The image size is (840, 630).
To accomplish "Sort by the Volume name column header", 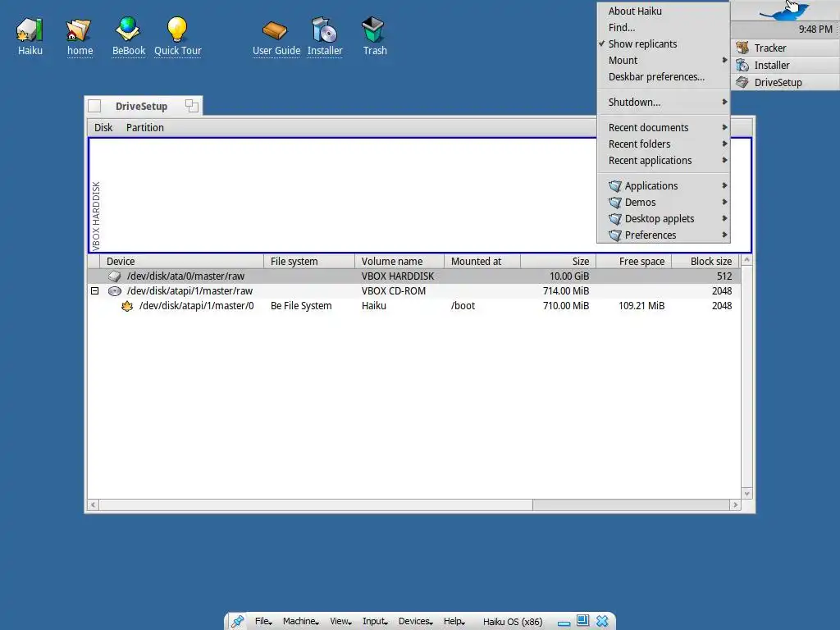I will click(399, 262).
